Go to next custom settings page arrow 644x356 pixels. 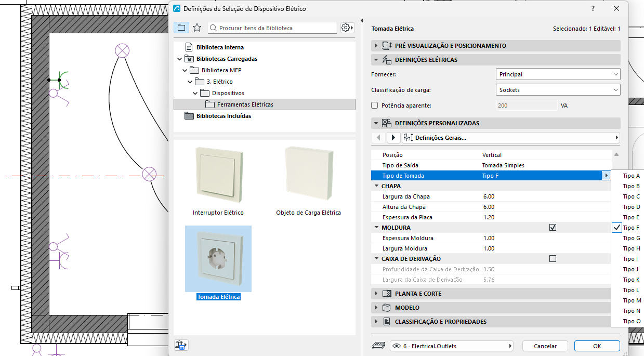(393, 138)
